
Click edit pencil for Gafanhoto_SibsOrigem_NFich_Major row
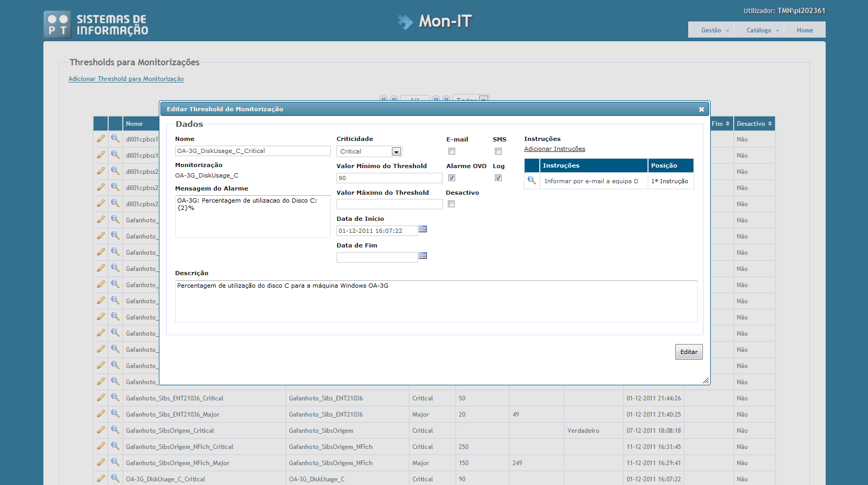tap(101, 462)
